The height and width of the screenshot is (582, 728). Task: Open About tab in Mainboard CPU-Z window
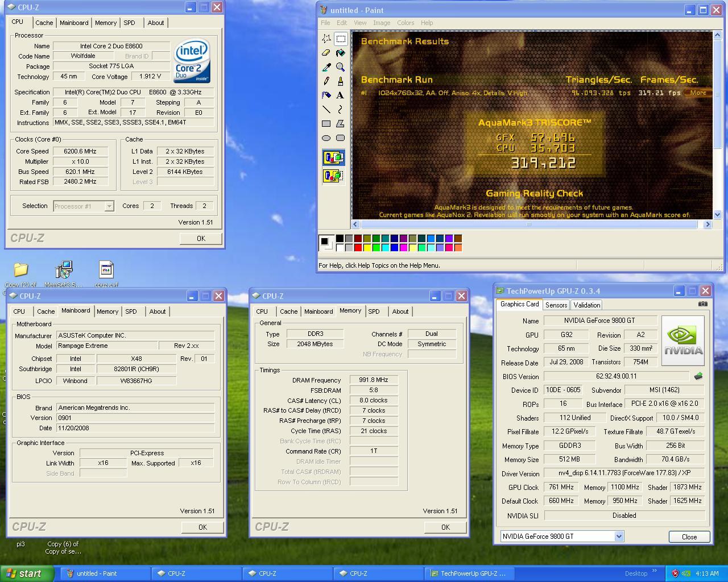click(x=158, y=311)
